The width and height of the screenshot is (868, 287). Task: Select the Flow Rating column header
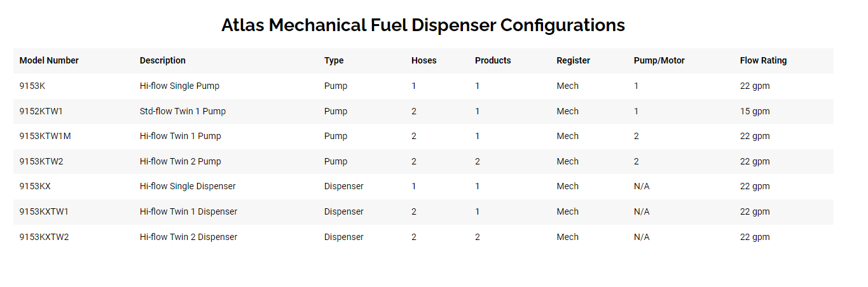pyautogui.click(x=763, y=60)
